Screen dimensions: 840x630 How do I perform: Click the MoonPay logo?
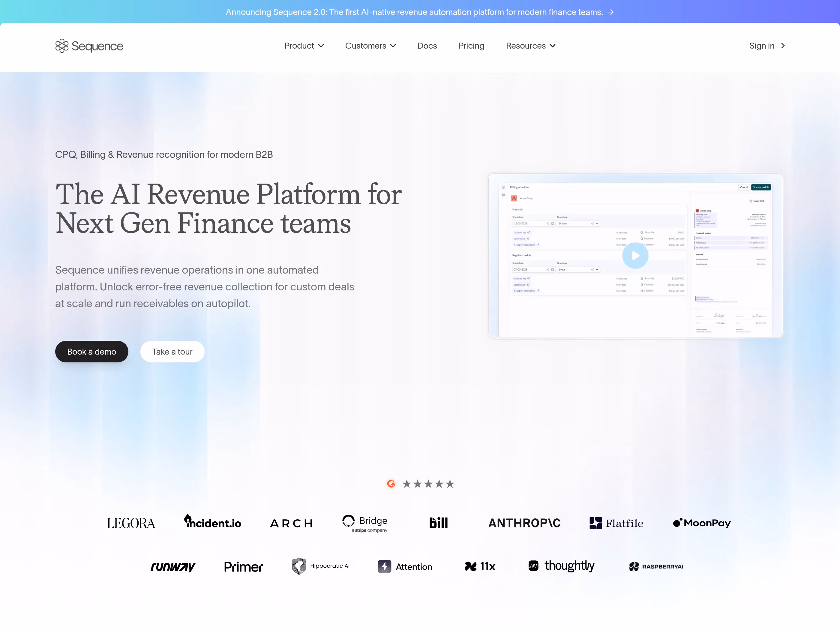click(x=702, y=523)
